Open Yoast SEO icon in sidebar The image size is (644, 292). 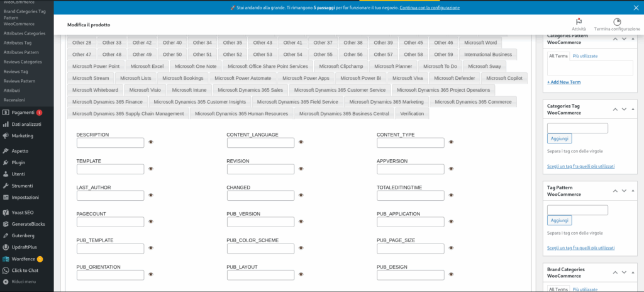pos(6,213)
